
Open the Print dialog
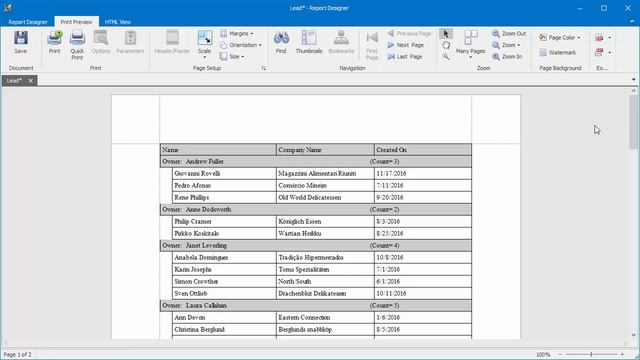tap(54, 42)
